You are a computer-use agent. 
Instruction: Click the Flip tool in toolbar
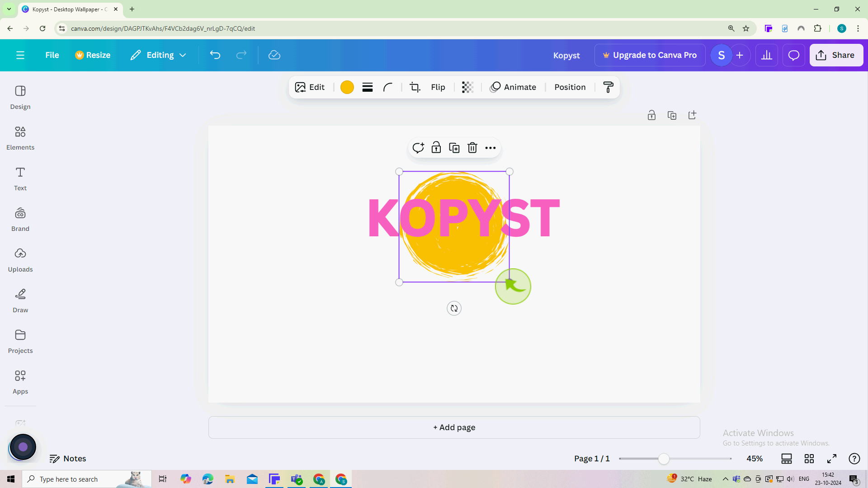[438, 87]
